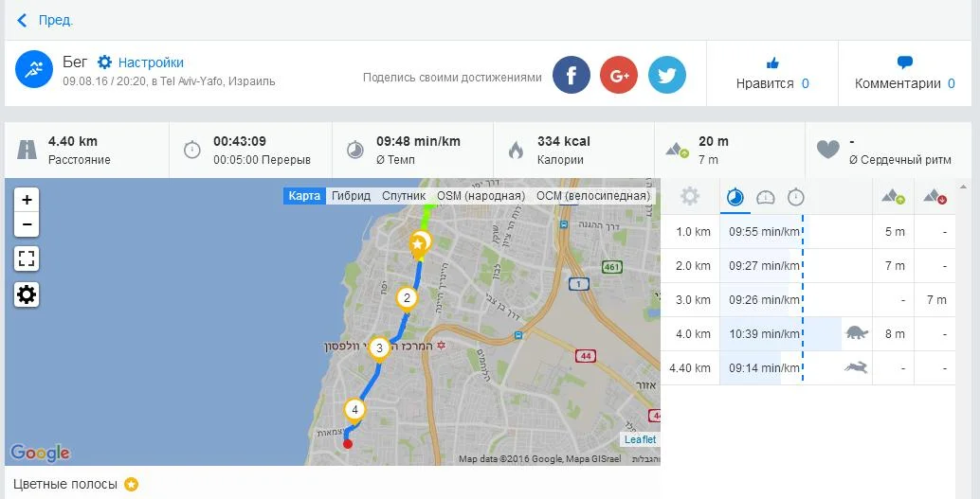Share the run on Twitter

click(667, 75)
